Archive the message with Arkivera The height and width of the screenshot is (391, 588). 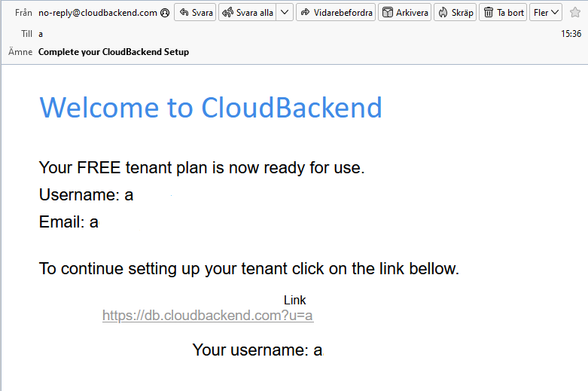[404, 12]
